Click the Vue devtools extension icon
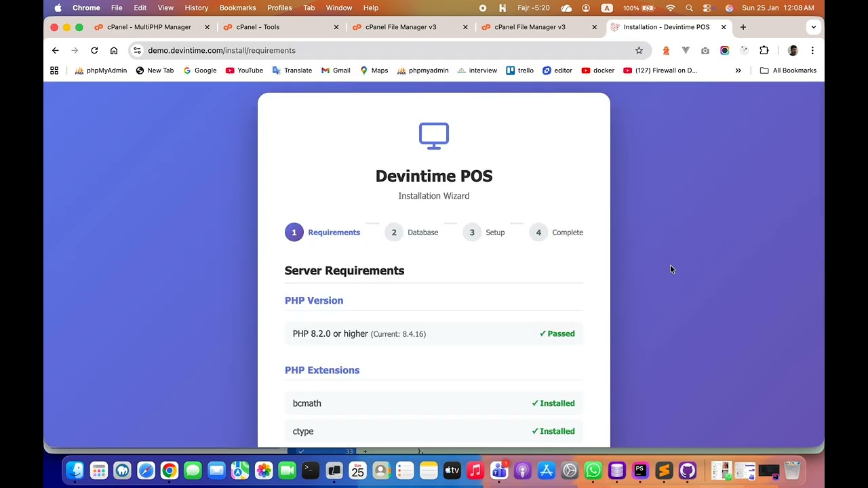This screenshot has height=488, width=868. point(686,50)
